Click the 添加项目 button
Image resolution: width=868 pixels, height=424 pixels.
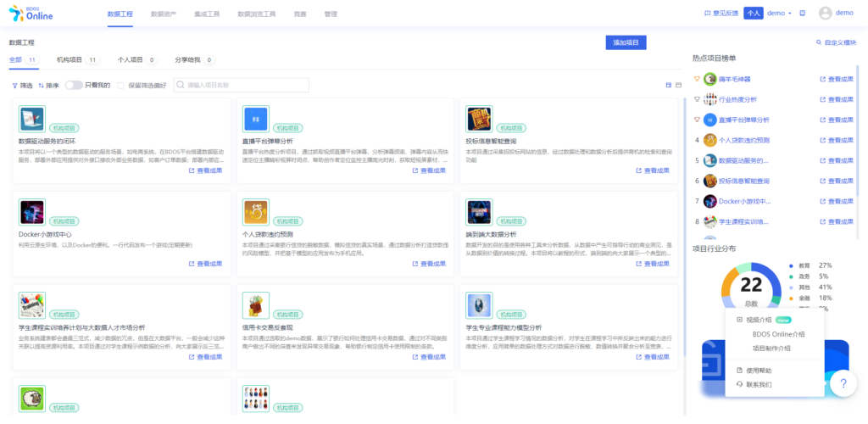click(x=626, y=42)
